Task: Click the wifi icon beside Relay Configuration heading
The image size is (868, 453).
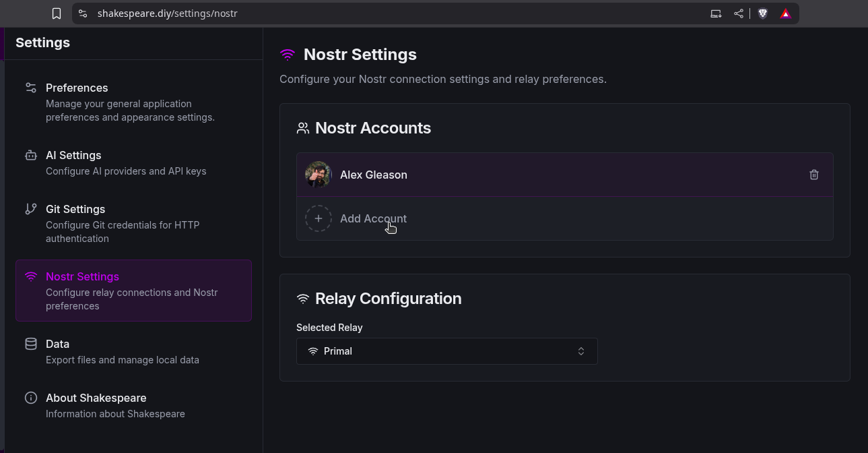Action: [303, 299]
